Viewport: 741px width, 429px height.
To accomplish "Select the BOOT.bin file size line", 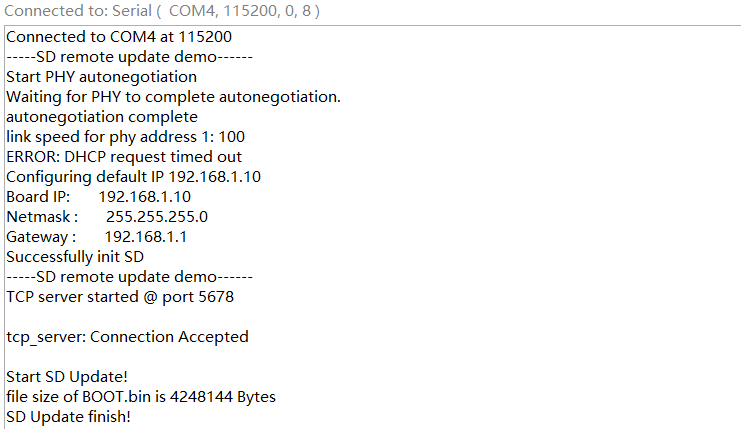I will (140, 397).
